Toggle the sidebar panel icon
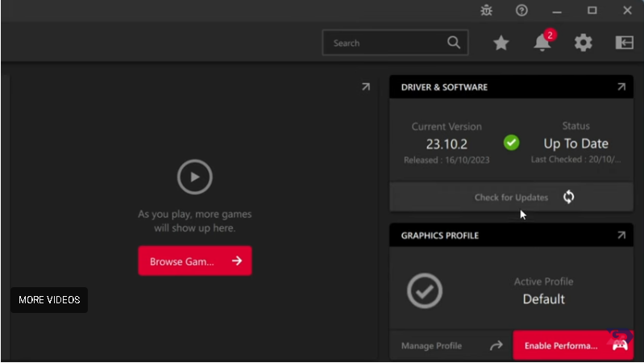The height and width of the screenshot is (363, 644). point(624,43)
